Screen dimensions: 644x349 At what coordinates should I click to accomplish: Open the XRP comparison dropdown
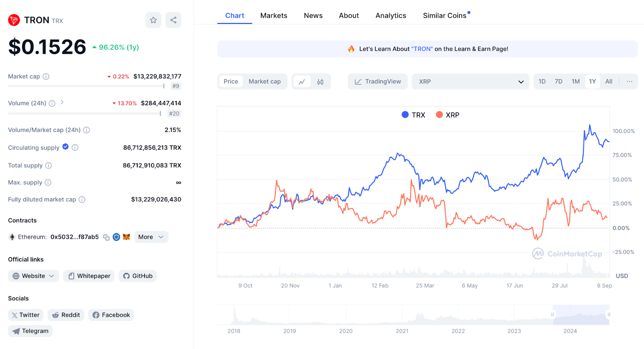click(x=471, y=81)
